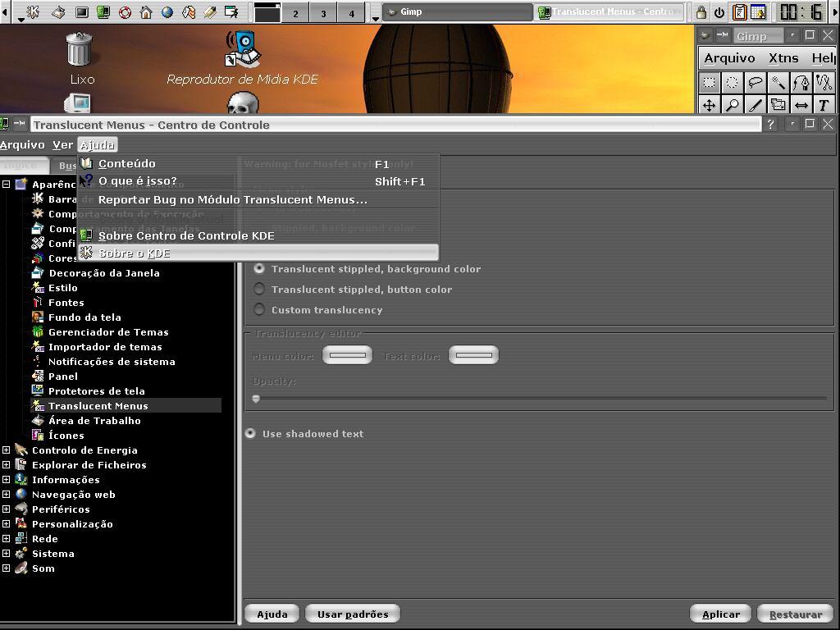Toggle Use shadowed text option

click(250, 433)
